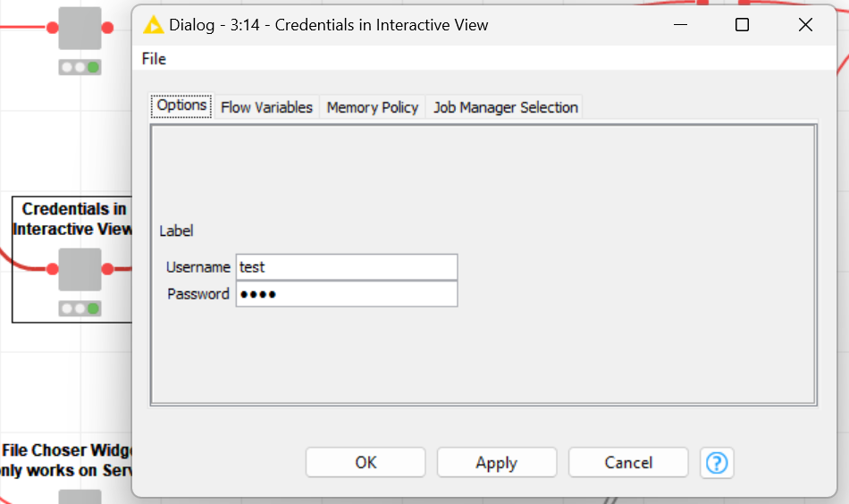Maximize the dialog window
Viewport: 849px width, 504px height.
(x=742, y=25)
